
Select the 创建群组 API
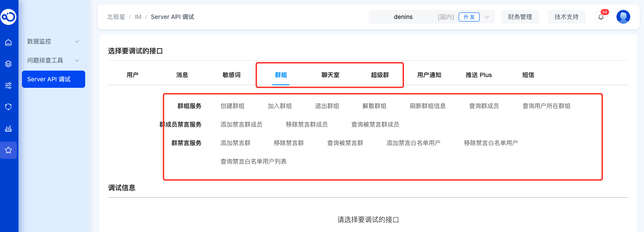coord(233,106)
